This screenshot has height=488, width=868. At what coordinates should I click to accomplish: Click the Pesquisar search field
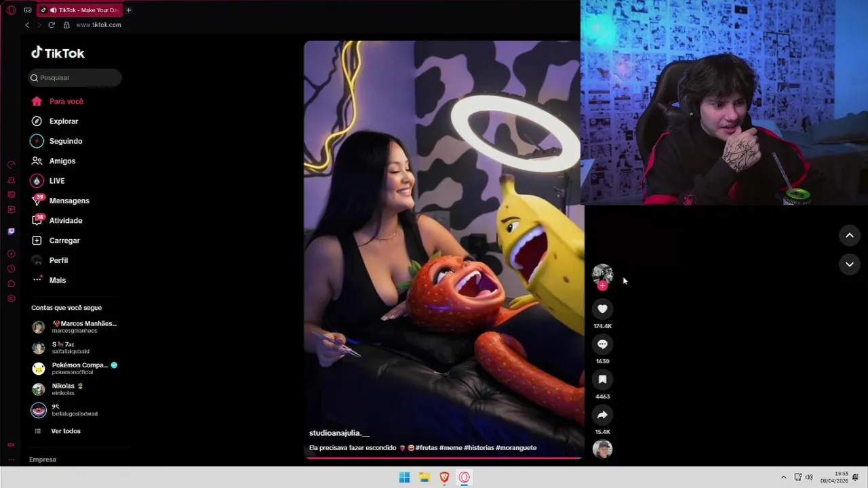coord(75,78)
